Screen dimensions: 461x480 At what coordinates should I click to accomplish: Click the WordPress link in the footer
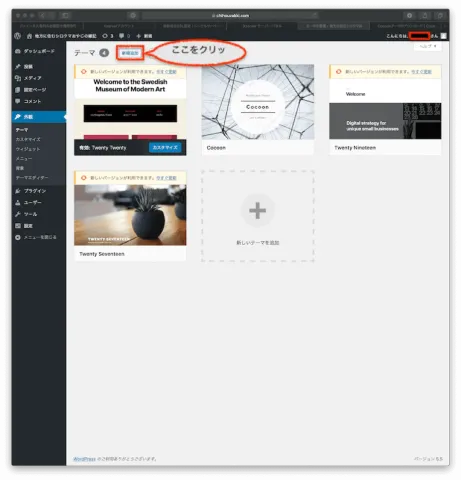pos(84,459)
